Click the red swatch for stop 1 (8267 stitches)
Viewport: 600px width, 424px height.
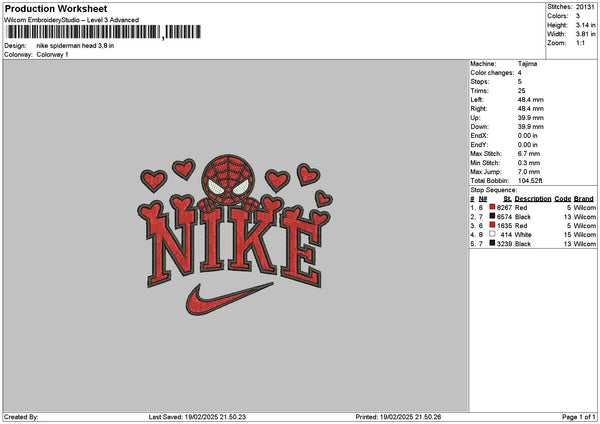[492, 207]
